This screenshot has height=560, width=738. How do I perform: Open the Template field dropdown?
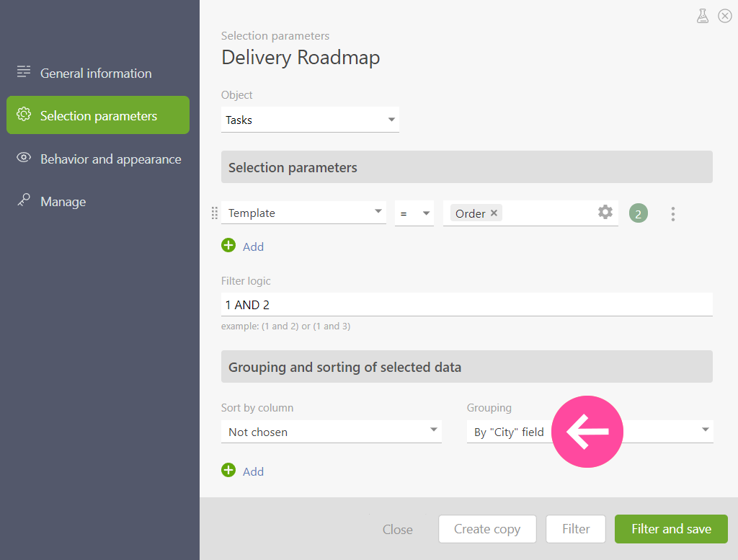point(303,213)
